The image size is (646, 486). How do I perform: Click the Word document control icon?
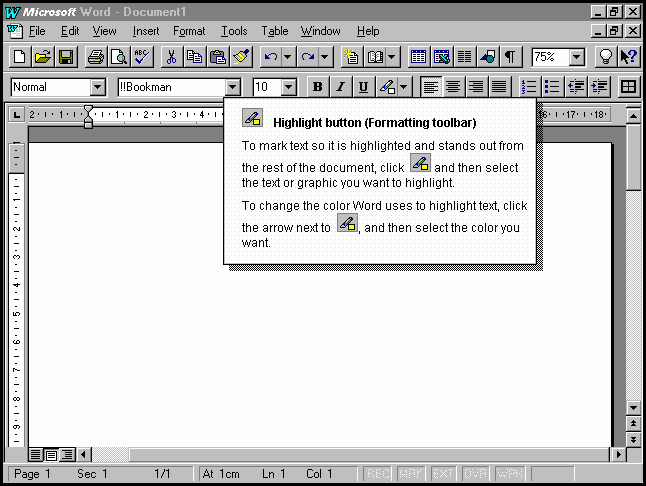pyautogui.click(x=15, y=31)
